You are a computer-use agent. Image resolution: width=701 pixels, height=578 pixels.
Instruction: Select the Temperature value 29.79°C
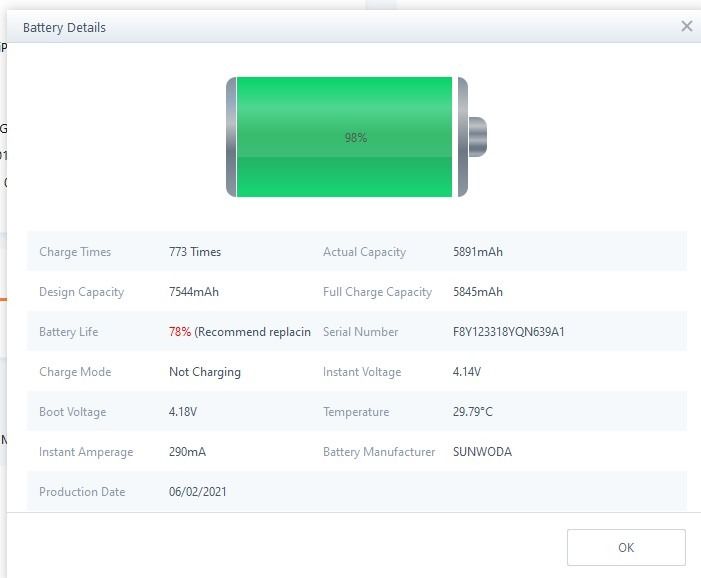pyautogui.click(x=473, y=412)
